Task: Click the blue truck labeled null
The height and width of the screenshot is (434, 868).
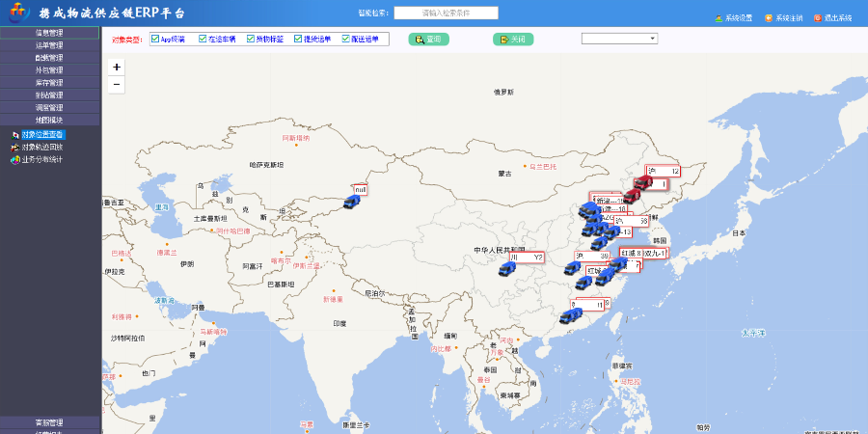Action: 350,203
